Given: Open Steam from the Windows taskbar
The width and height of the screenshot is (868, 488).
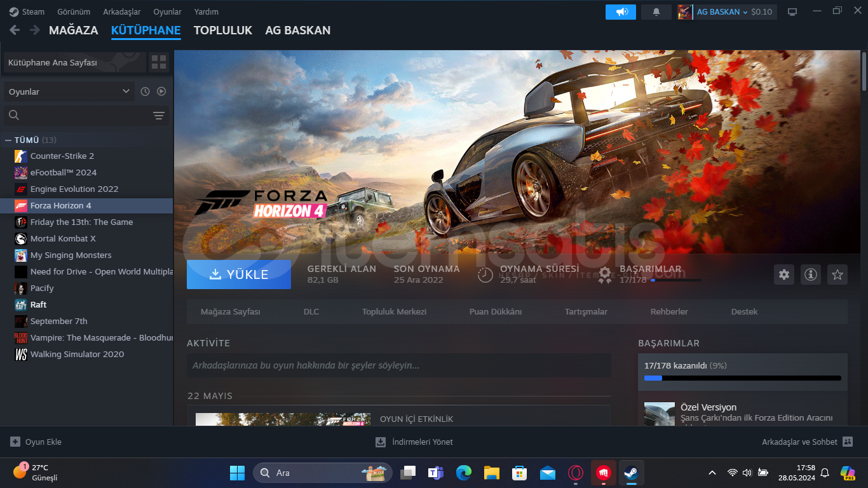Looking at the screenshot, I should 631,473.
